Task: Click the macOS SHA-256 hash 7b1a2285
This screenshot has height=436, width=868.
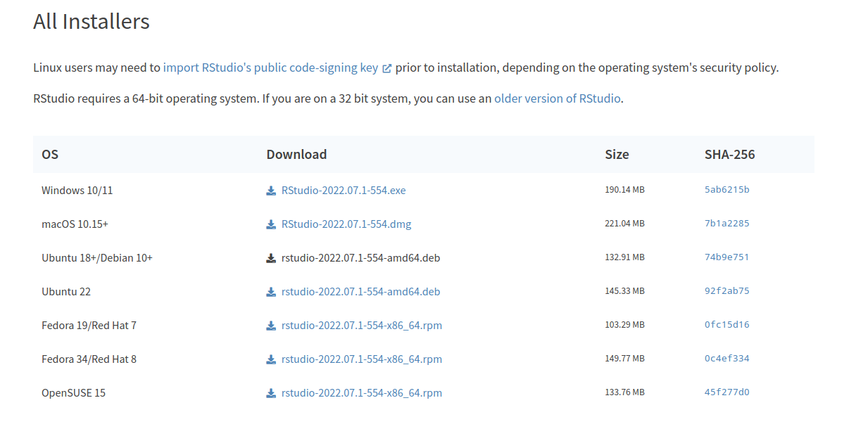Action: 727,224
